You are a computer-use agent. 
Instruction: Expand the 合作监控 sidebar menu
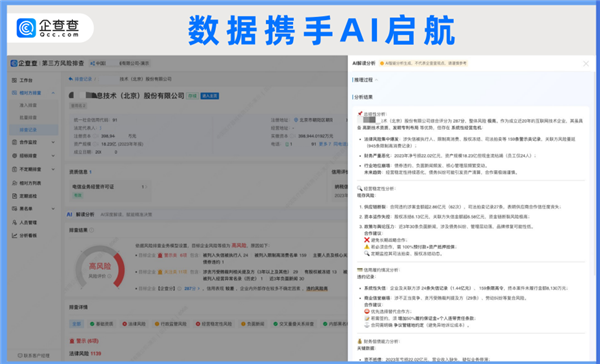tap(53, 142)
